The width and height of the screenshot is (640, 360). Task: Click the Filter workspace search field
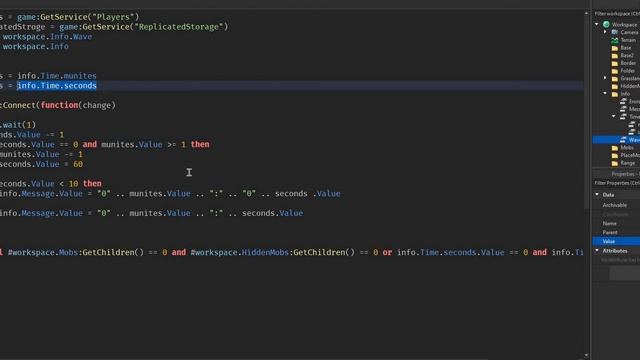coord(616,14)
